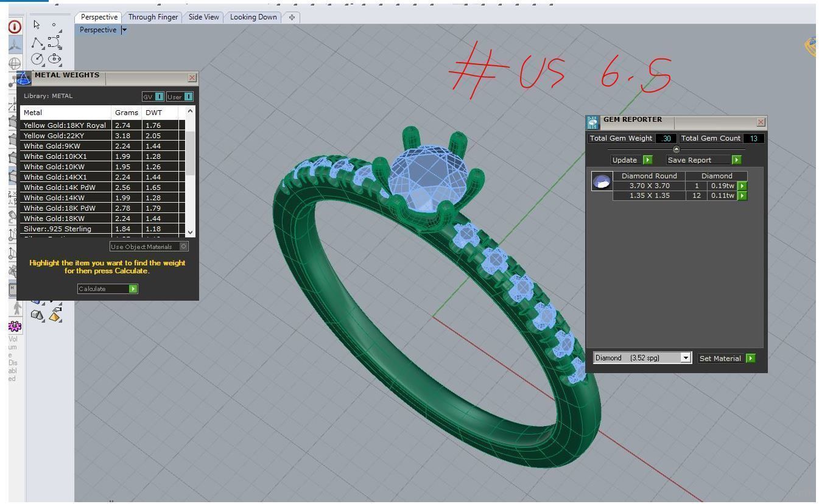
Task: Click the round diamond gem thumbnail
Action: (x=602, y=181)
